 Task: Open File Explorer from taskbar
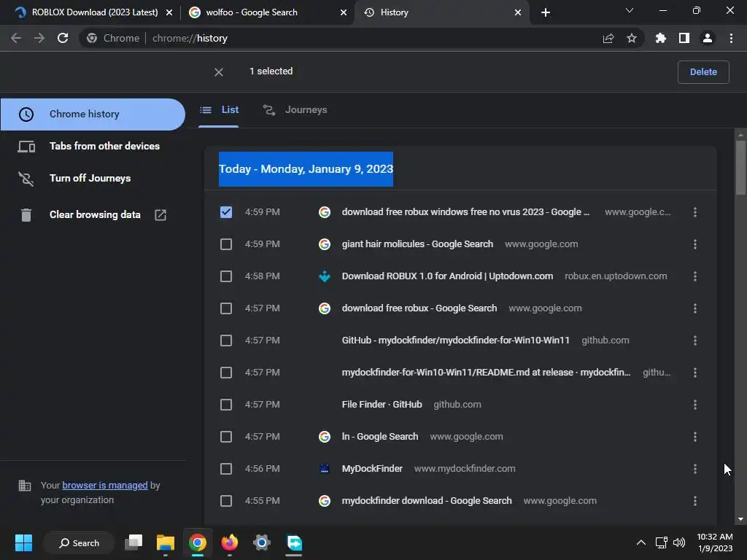point(166,542)
